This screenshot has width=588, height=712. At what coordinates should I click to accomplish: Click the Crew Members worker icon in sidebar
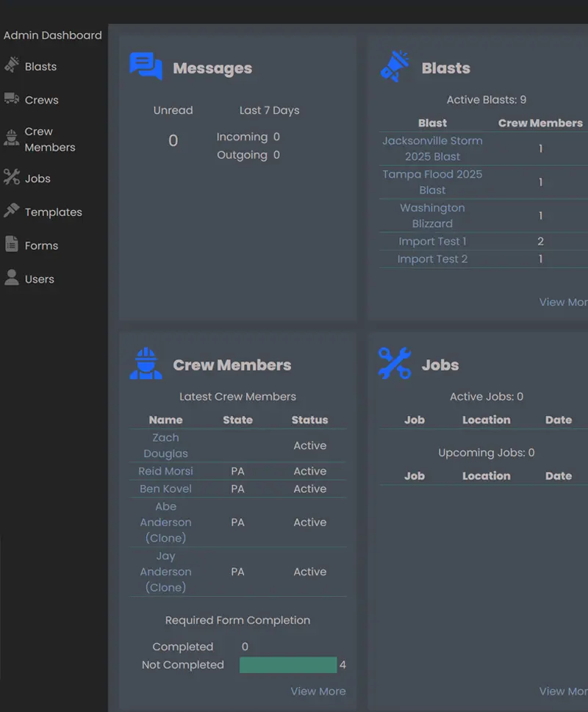[x=12, y=138]
